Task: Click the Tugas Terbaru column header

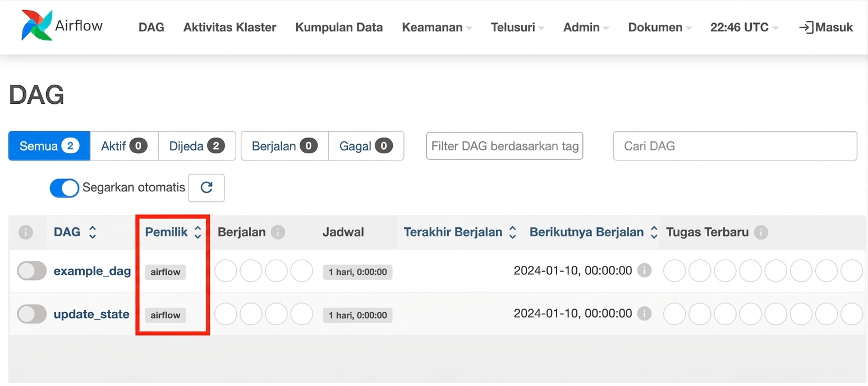Action: pos(707,232)
